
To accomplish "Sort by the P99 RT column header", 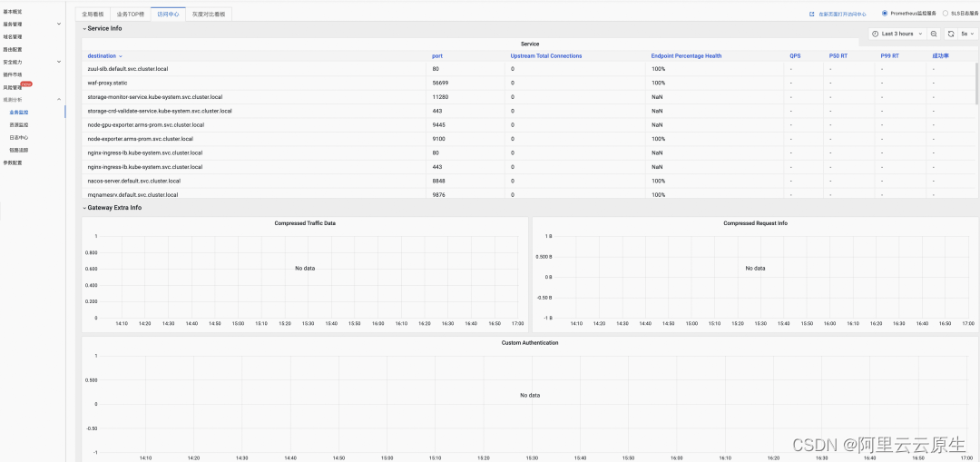I will [x=890, y=55].
